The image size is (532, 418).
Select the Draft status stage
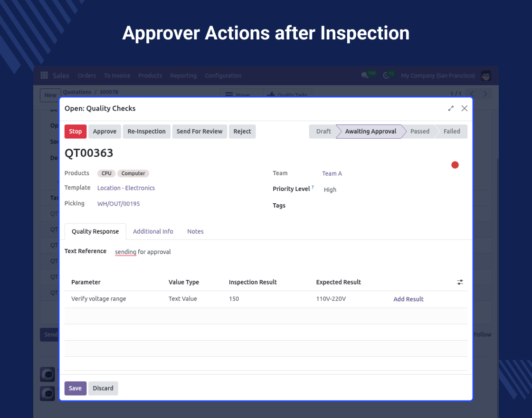323,132
